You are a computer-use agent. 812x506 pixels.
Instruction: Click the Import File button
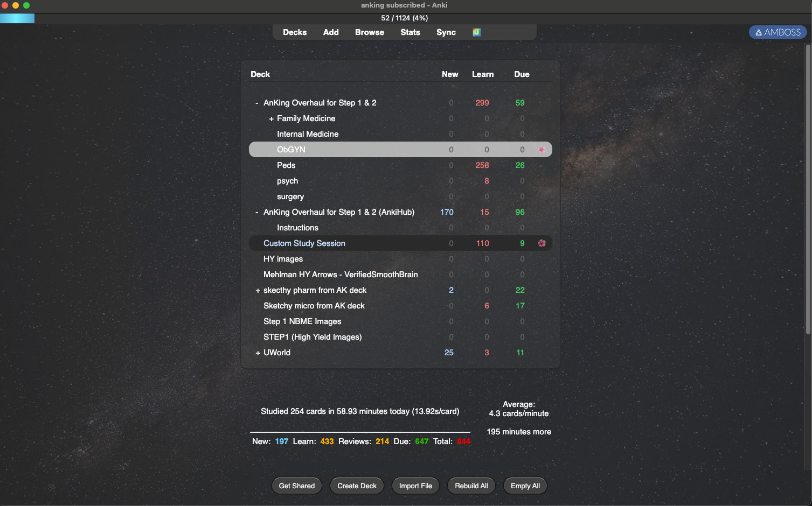point(415,486)
